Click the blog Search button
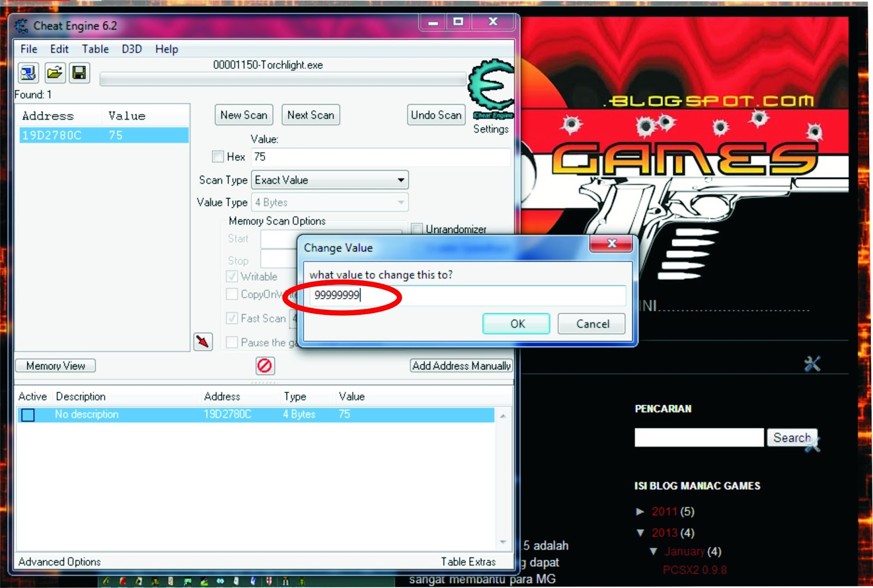873x588 pixels. 792,437
